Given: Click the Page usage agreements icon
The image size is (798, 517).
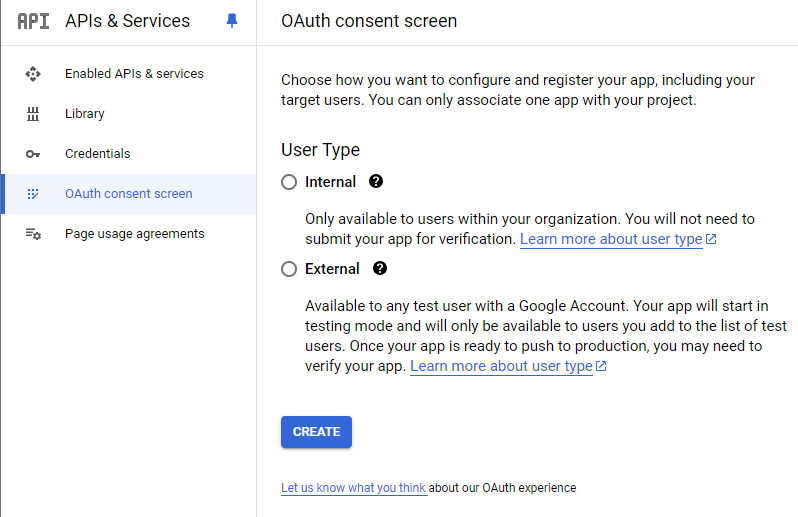Looking at the screenshot, I should click(x=33, y=234).
